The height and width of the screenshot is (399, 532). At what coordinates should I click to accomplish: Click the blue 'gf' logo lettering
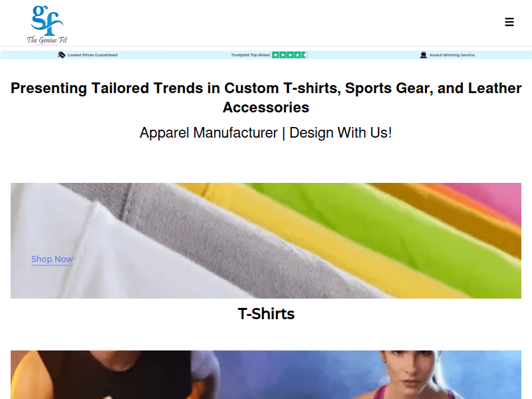47,20
